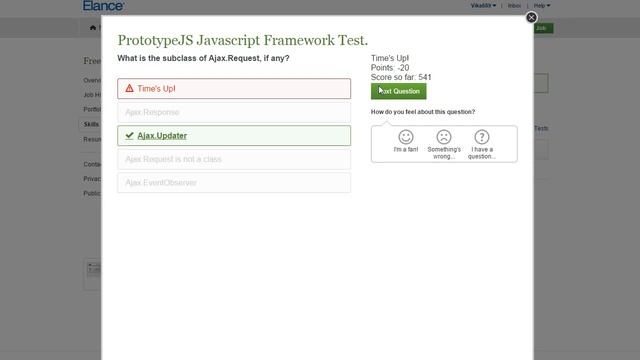Click the PrototypeJS Javascript Framework Test title
Viewport: 640px width, 360px height.
click(242, 40)
